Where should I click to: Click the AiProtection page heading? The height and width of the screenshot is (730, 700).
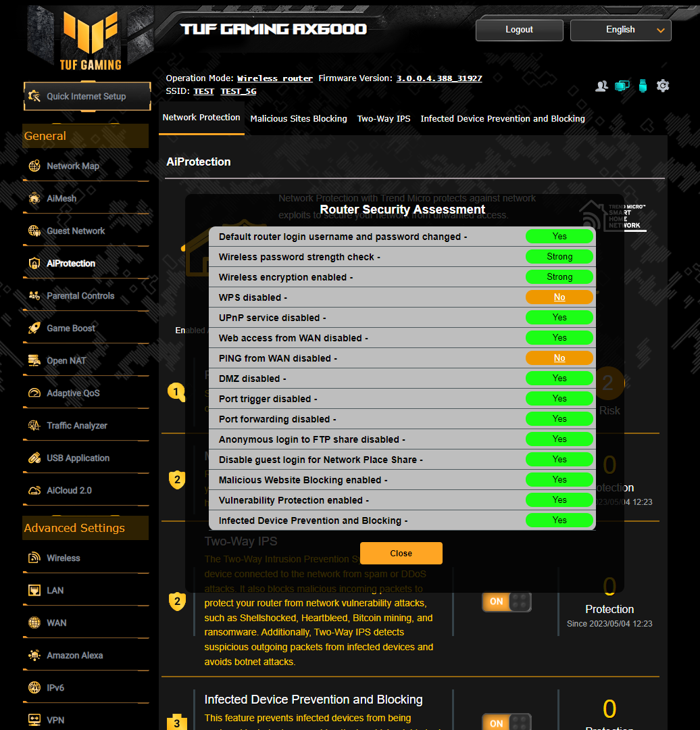click(199, 162)
